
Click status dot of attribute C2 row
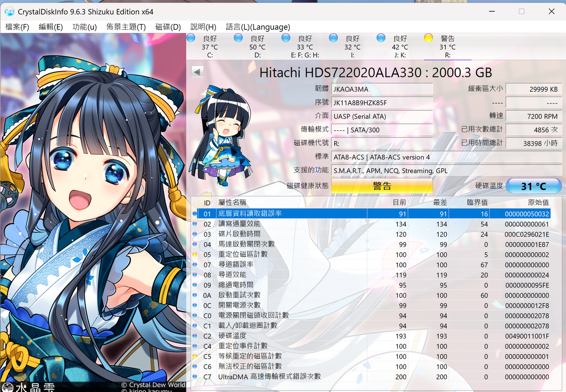tap(195, 336)
